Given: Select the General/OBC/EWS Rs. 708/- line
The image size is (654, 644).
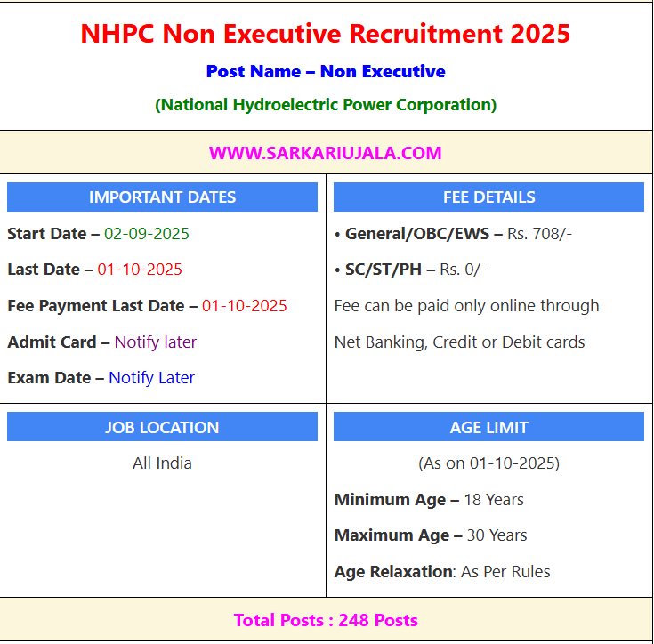Looking at the screenshot, I should 454,234.
